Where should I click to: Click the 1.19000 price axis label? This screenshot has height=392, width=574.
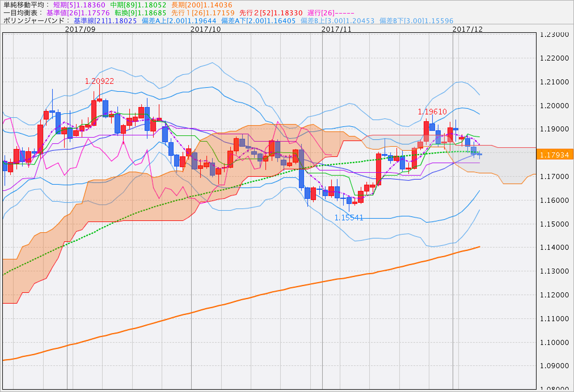point(554,129)
